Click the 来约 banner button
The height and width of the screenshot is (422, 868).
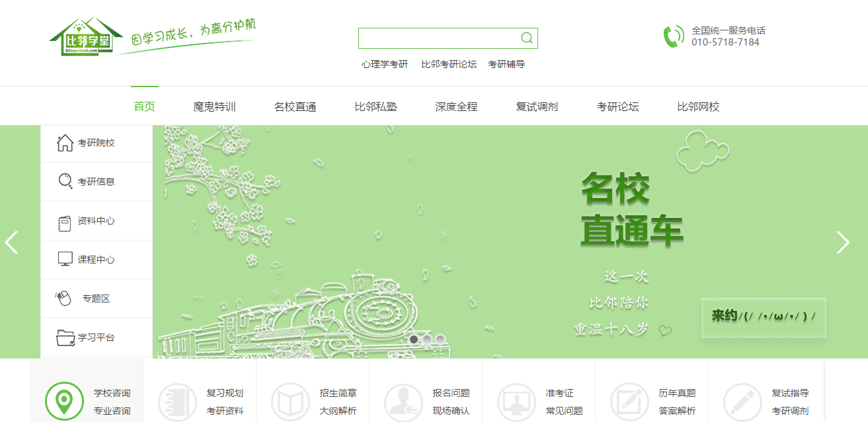click(763, 316)
